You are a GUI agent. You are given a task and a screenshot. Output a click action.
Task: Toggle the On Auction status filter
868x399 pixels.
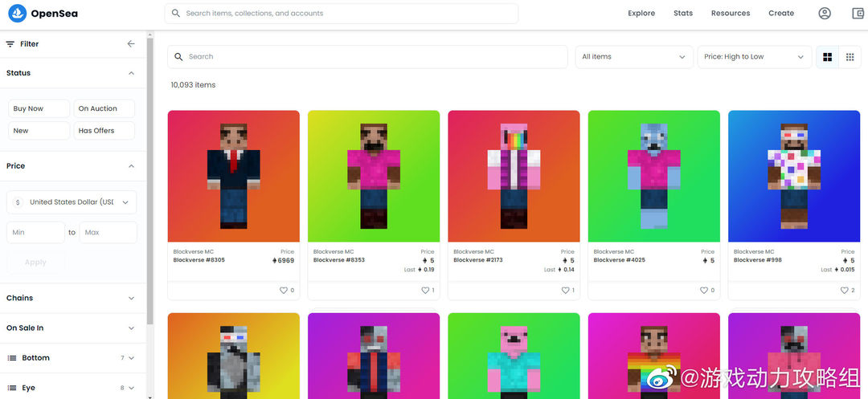(104, 108)
